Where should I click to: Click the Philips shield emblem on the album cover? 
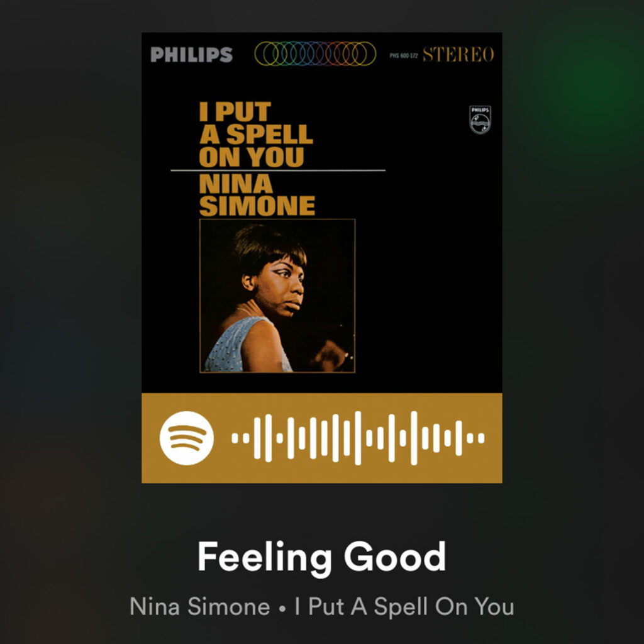[x=480, y=119]
